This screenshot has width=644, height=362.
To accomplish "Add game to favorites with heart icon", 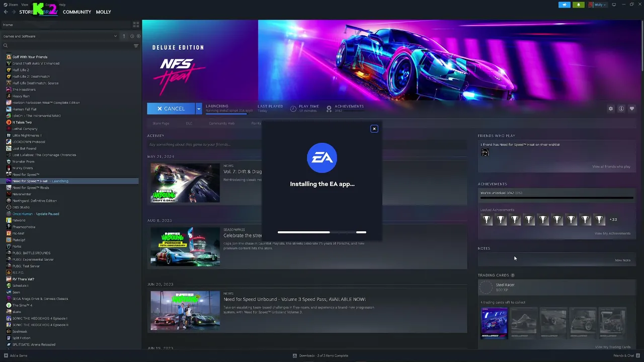I will point(632,109).
